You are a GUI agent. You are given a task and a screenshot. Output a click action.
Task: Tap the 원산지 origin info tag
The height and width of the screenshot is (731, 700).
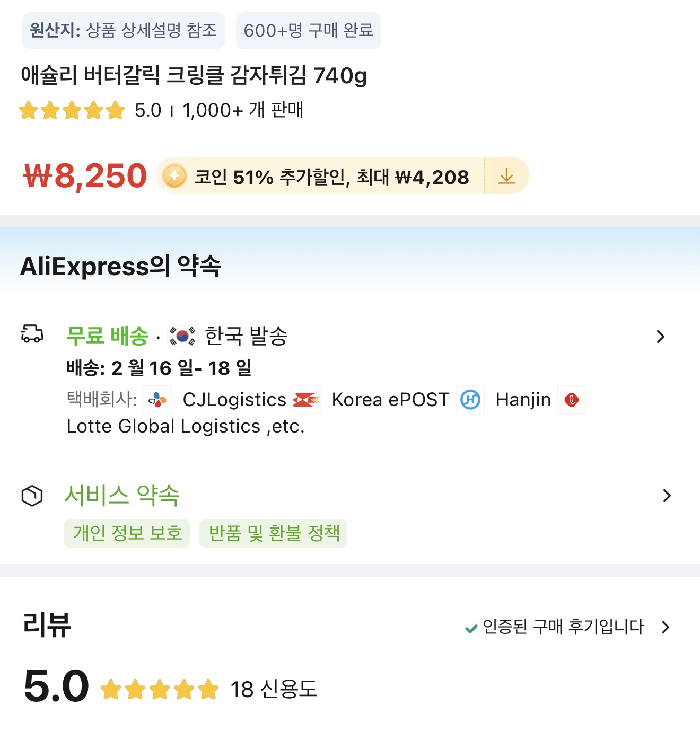coord(124,31)
